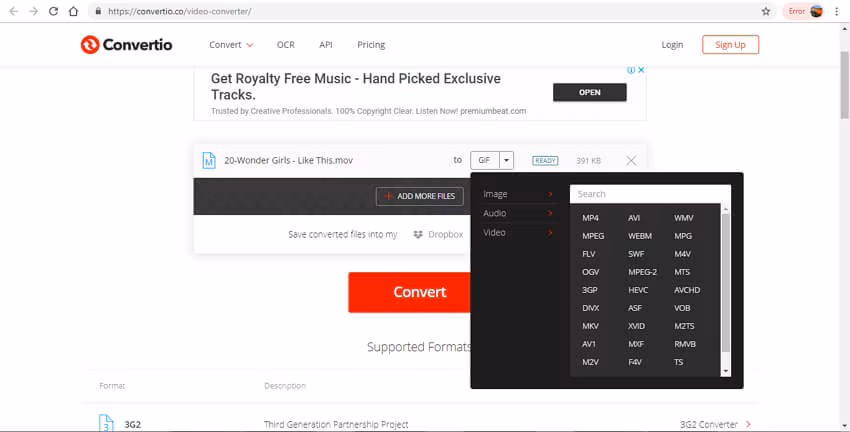Open the 3G2 Converter link
The width and height of the screenshot is (850, 432).
coord(716,424)
